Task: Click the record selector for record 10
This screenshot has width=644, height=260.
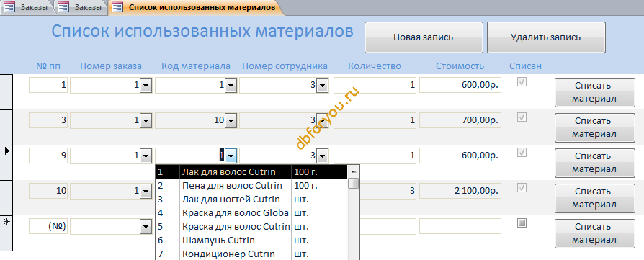Action: [6, 198]
